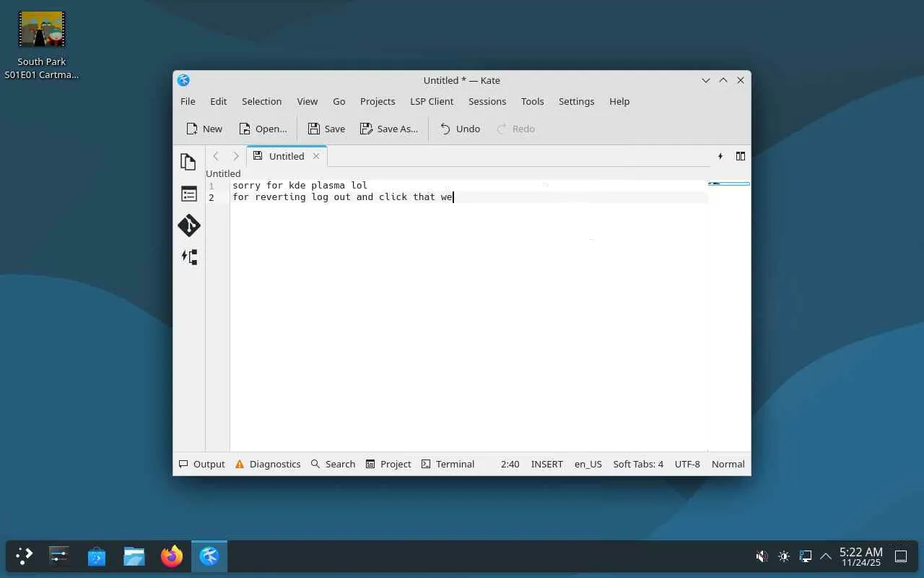
Task: Click the greyed Redo toolbar button
Action: [x=515, y=129]
